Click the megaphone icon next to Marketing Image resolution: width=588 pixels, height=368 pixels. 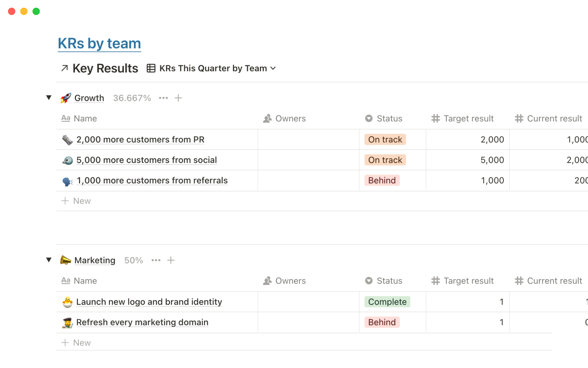coord(66,260)
